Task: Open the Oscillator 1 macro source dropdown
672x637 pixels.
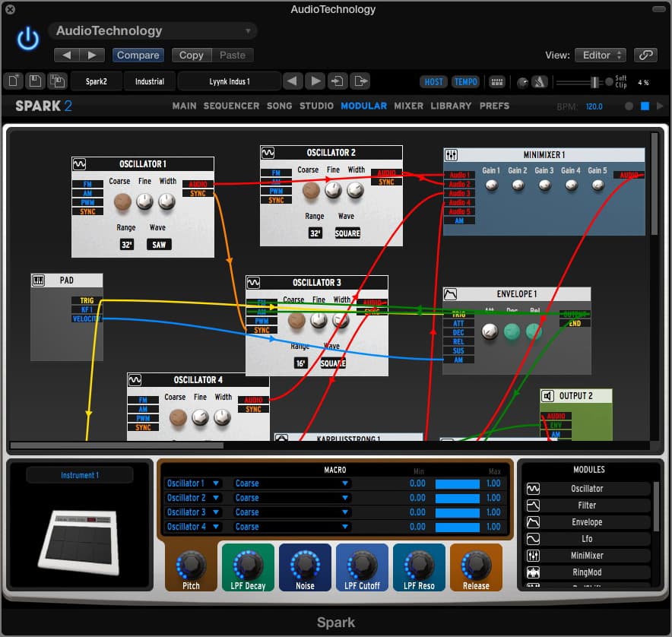Action: [x=193, y=483]
